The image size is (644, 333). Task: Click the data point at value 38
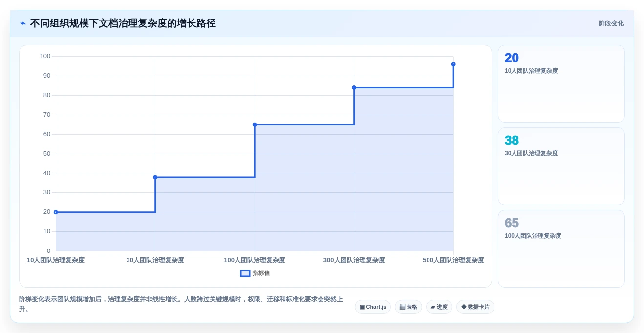[155, 177]
